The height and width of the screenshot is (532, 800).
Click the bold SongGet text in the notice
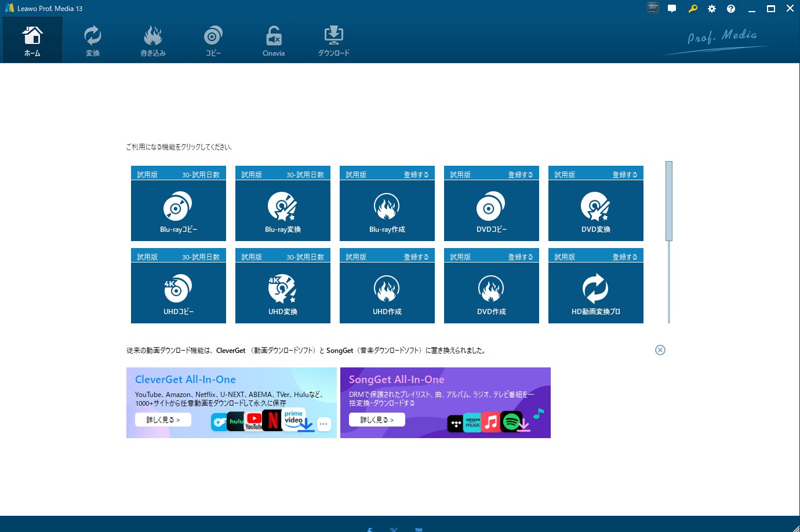tap(340, 351)
